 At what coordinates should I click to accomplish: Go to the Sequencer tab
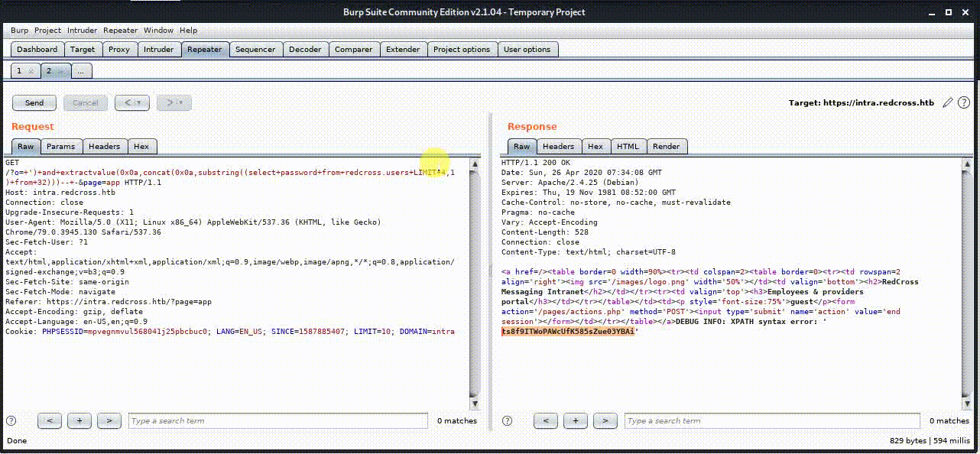tap(255, 50)
